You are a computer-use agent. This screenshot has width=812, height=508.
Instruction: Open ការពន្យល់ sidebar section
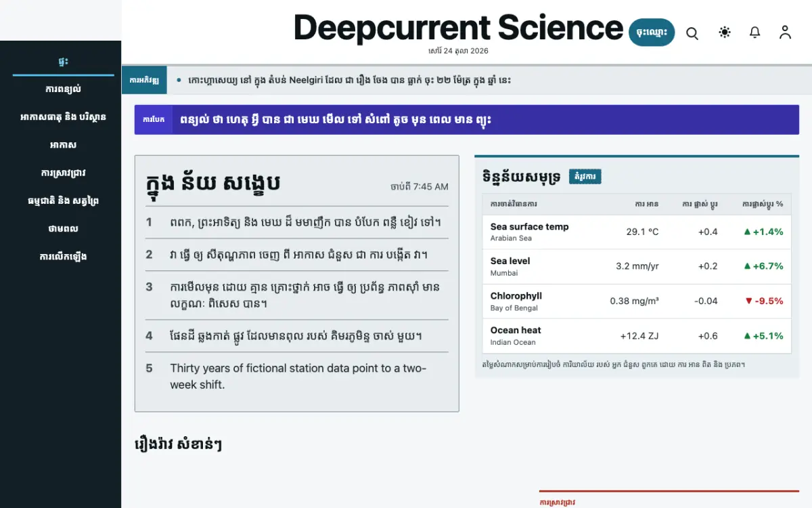[63, 89]
